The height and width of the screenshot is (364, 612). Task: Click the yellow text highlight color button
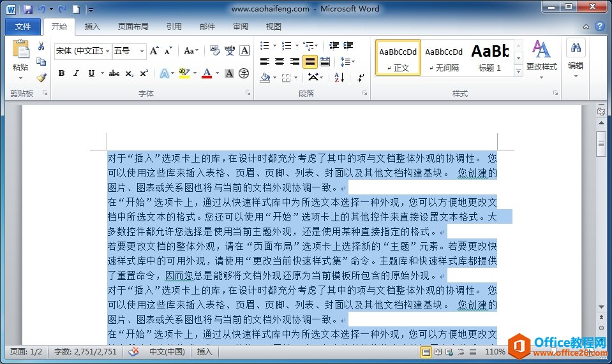click(x=184, y=73)
